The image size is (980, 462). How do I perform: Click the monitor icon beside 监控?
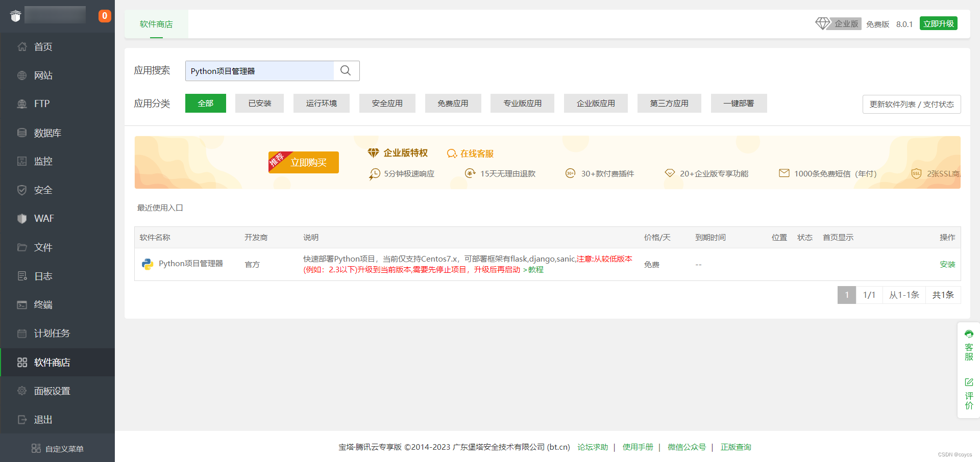coord(22,161)
